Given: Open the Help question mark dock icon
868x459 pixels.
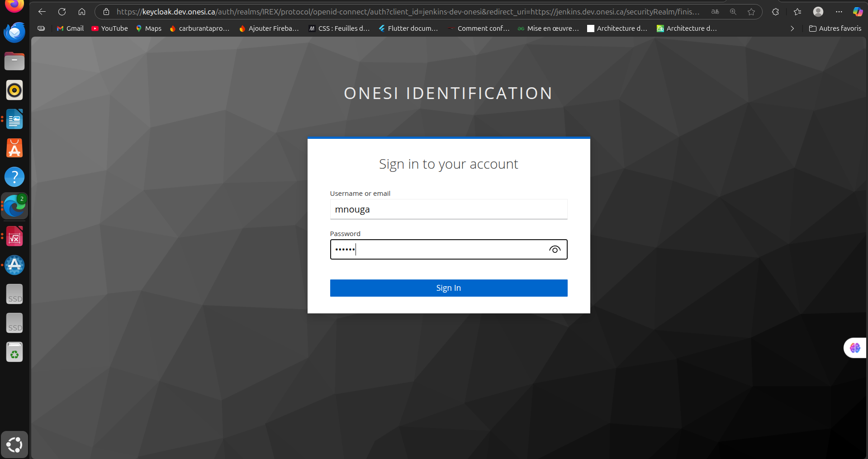Looking at the screenshot, I should click(x=14, y=177).
